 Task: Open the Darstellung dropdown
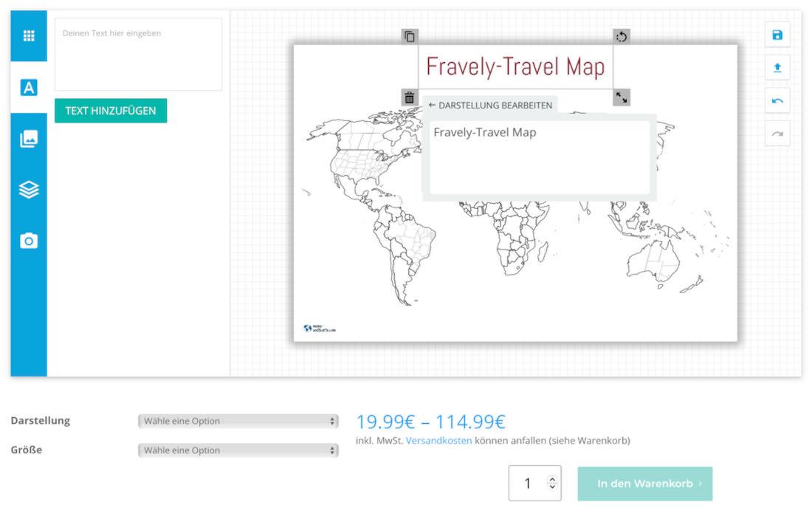point(238,421)
